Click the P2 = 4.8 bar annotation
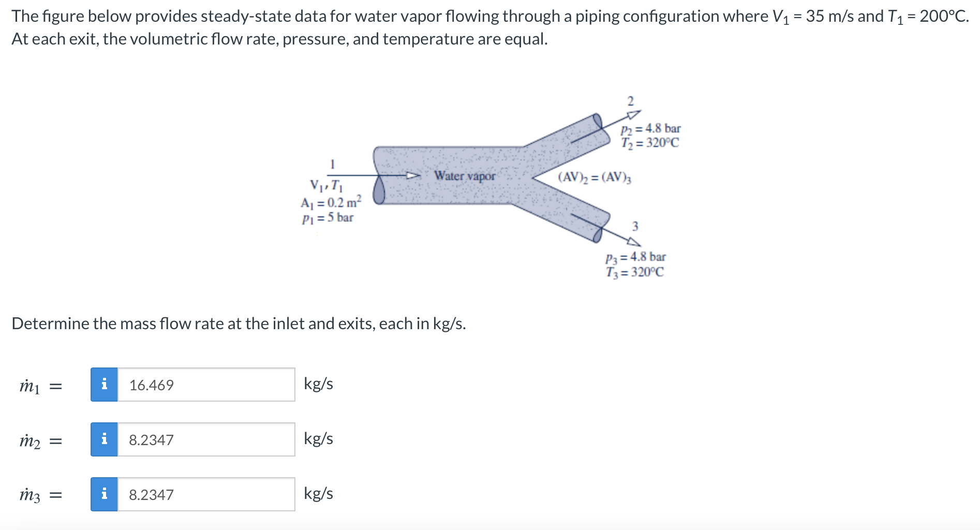 [x=650, y=129]
